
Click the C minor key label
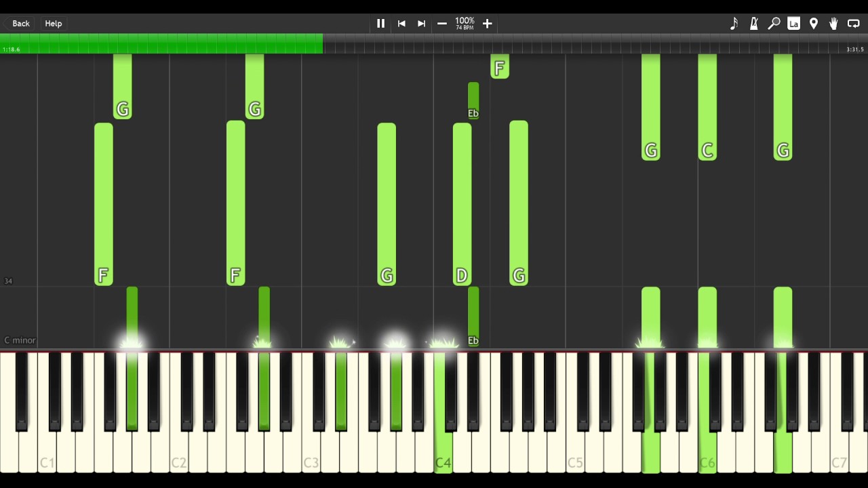pos(20,340)
